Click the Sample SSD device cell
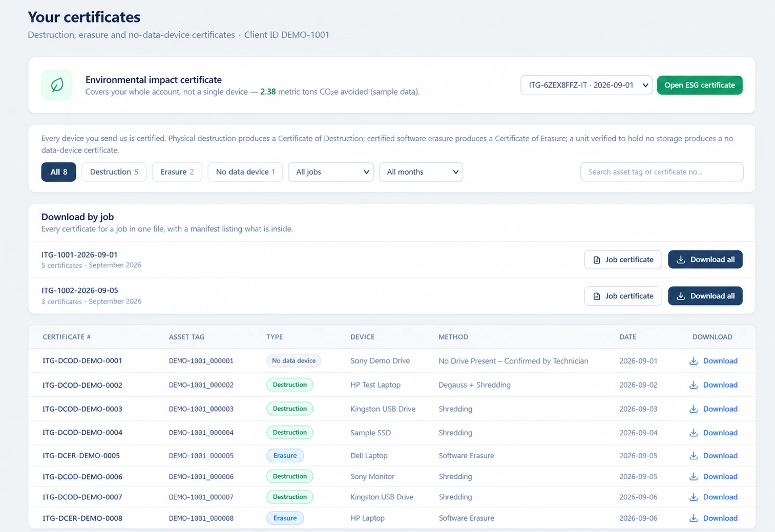 coord(371,433)
